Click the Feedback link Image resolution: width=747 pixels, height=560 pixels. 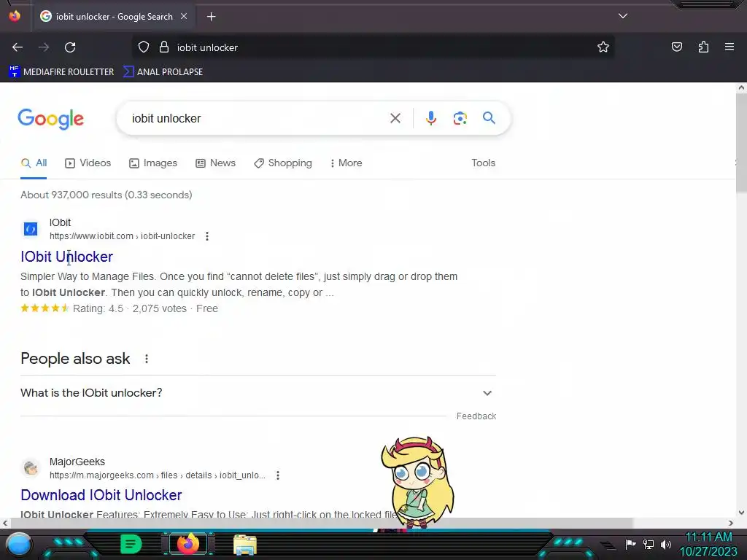[x=476, y=416]
